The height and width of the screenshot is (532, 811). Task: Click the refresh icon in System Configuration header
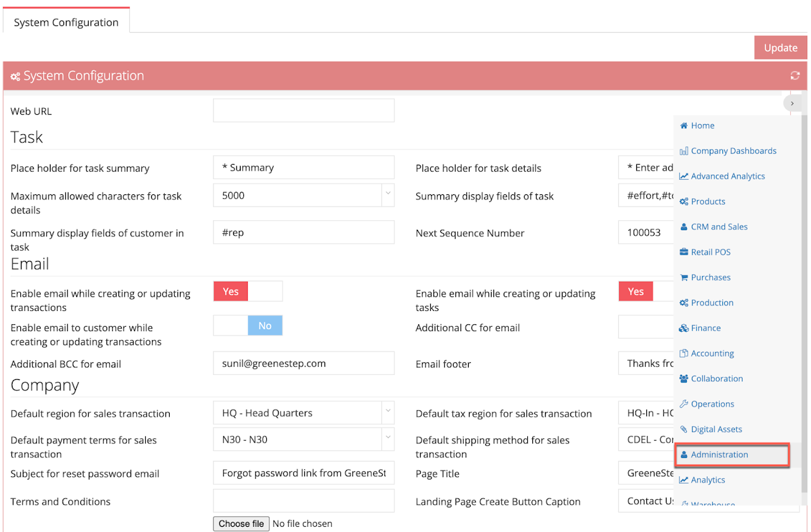pos(795,76)
